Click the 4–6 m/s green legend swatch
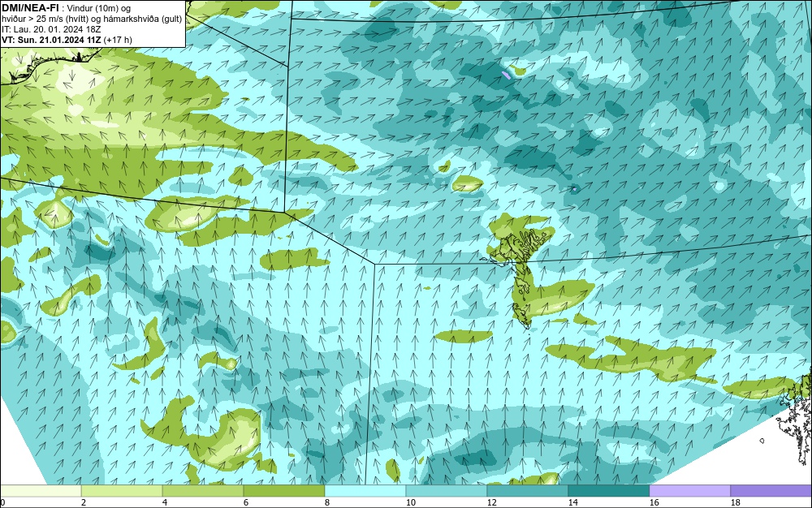This screenshot has height=508, width=812. coord(203,491)
